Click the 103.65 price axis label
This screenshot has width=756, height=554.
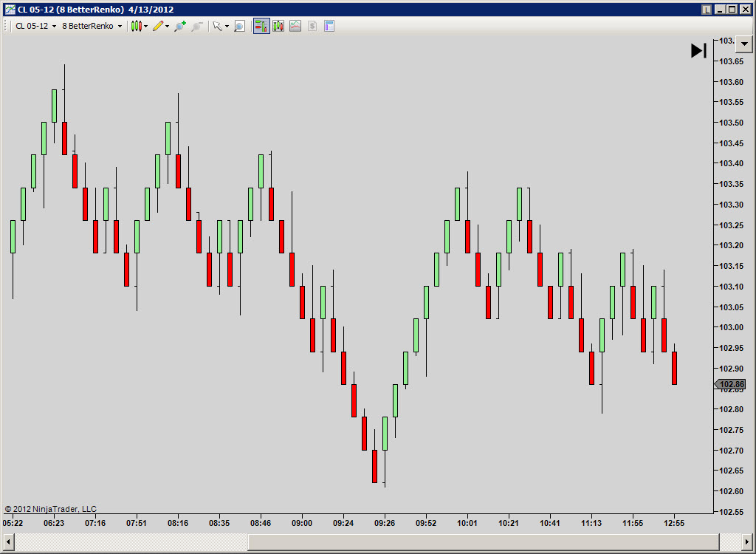pos(731,61)
